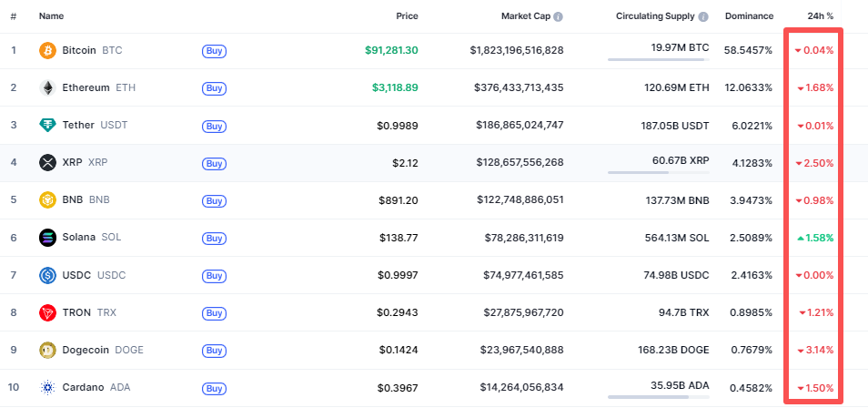
Task: Open the Market Cap info tooltip icon
Action: (558, 16)
